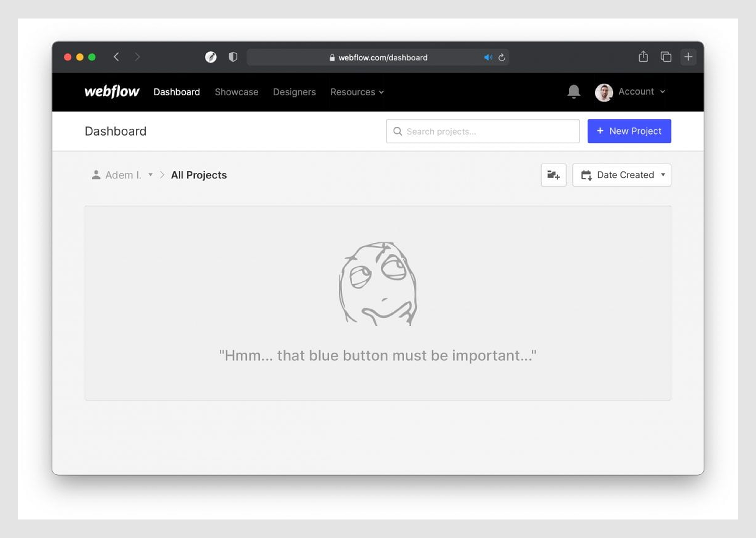Screen dimensions: 756x538
Task: Click the blue New Project button
Action: pos(629,131)
